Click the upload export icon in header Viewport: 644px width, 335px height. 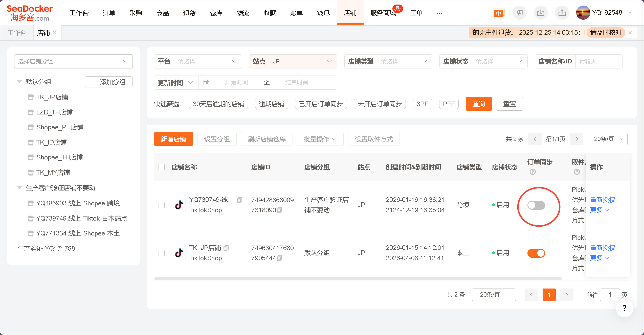coord(562,13)
